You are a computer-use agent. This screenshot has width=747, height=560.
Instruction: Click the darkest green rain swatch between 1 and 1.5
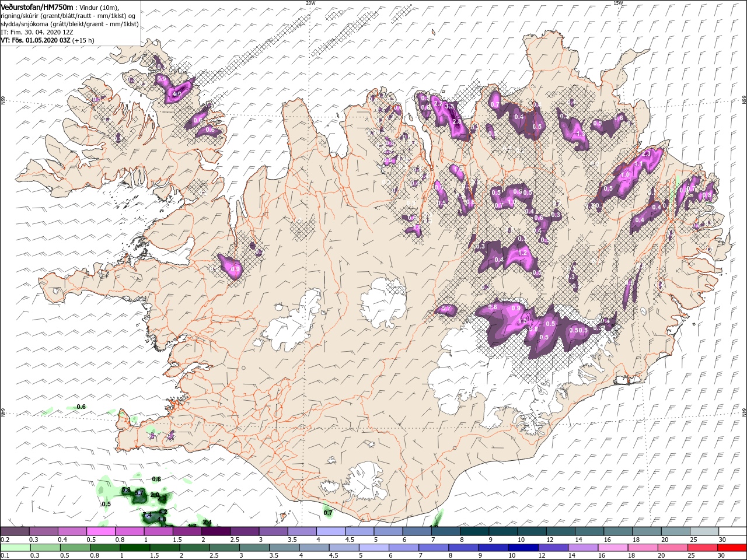click(135, 548)
